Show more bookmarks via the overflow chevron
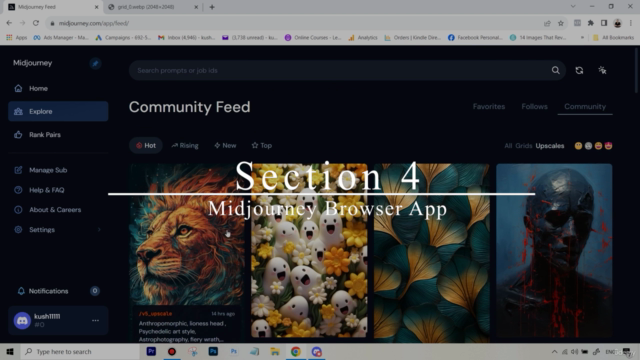The image size is (640, 360). (x=582, y=38)
